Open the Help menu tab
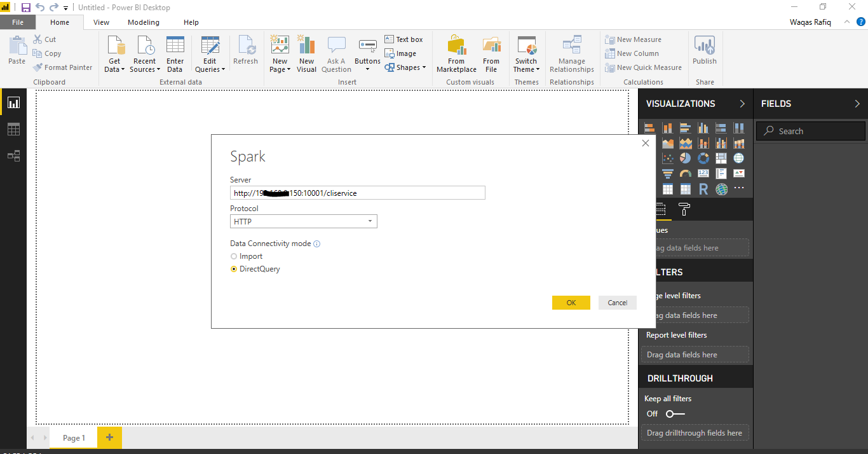Screen dimensions: 868x454 191,22
